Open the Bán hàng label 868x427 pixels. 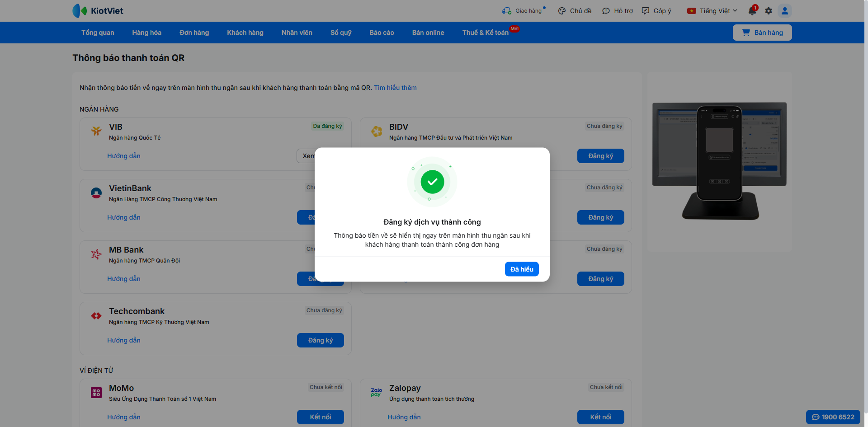point(769,33)
